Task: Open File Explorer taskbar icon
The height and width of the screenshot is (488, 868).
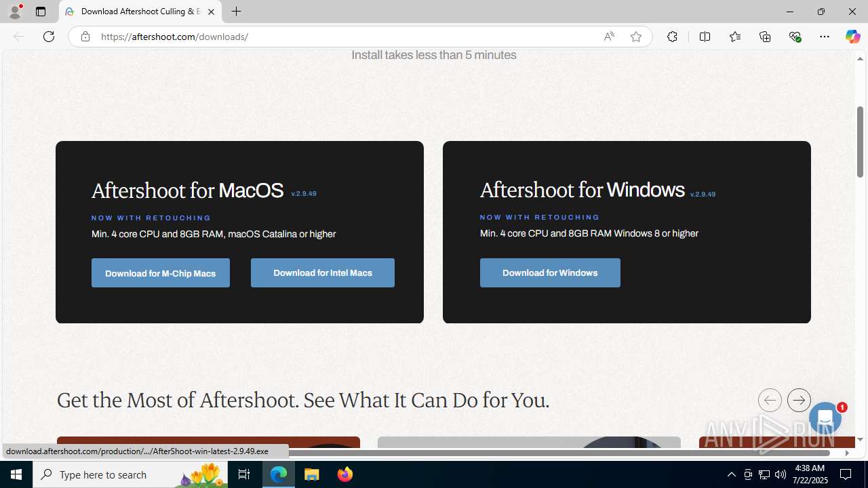Action: (x=312, y=474)
